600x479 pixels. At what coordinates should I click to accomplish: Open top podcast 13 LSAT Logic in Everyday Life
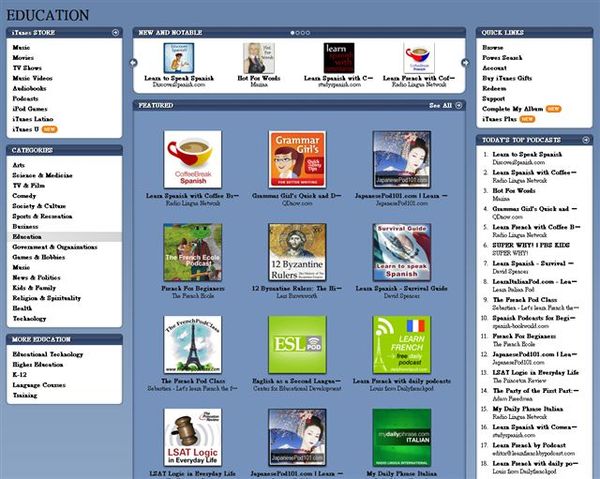535,373
